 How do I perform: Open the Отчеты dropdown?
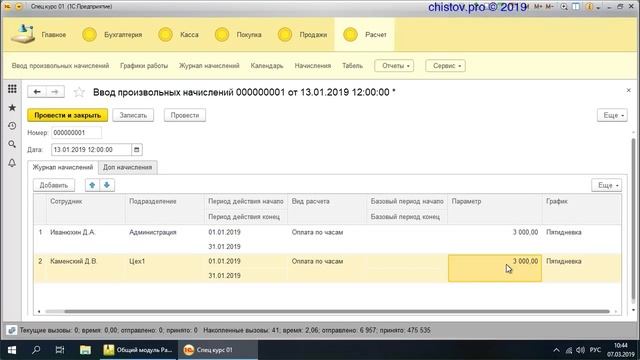394,66
